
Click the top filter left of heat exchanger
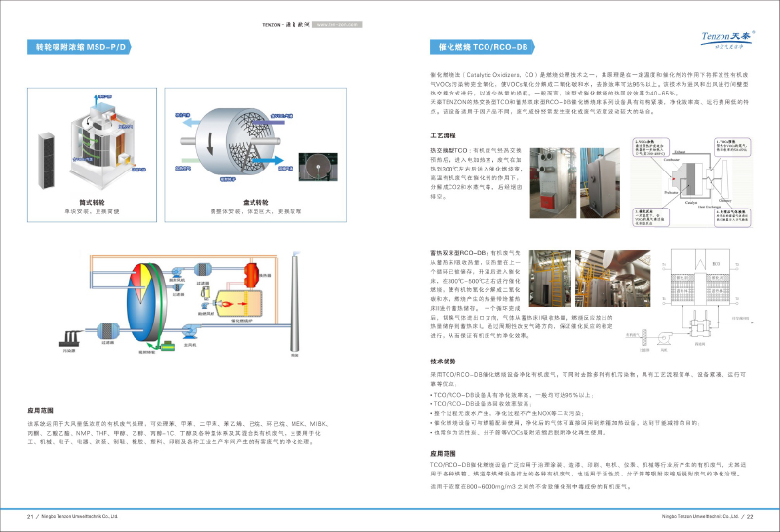(x=203, y=270)
